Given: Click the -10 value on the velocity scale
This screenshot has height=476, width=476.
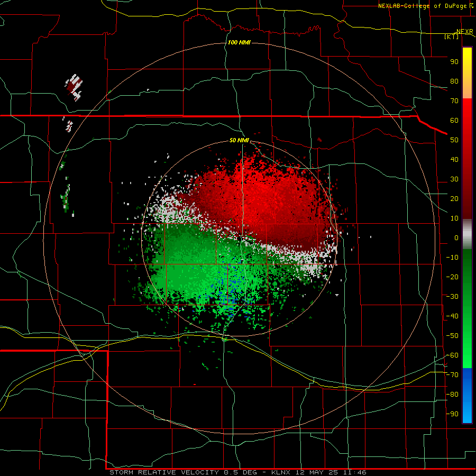Looking at the screenshot, I should coord(452,258).
